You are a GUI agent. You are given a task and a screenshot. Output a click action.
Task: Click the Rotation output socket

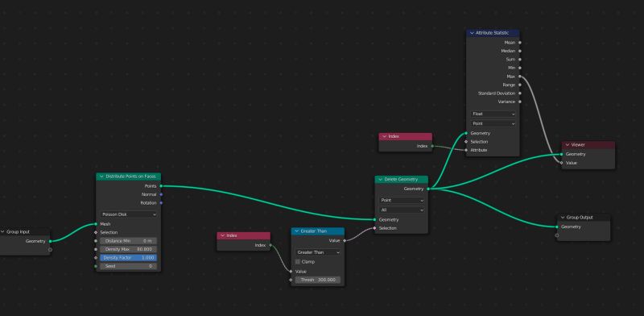161,203
